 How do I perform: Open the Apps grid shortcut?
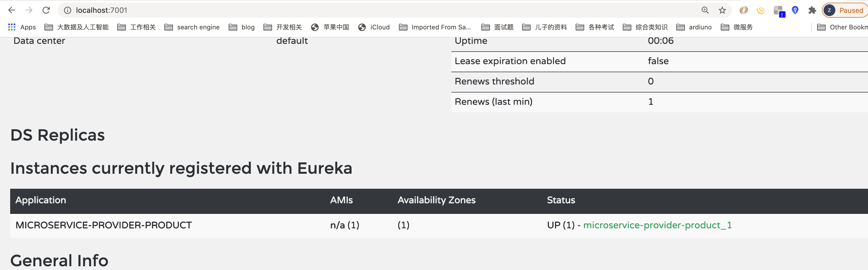[x=22, y=27]
